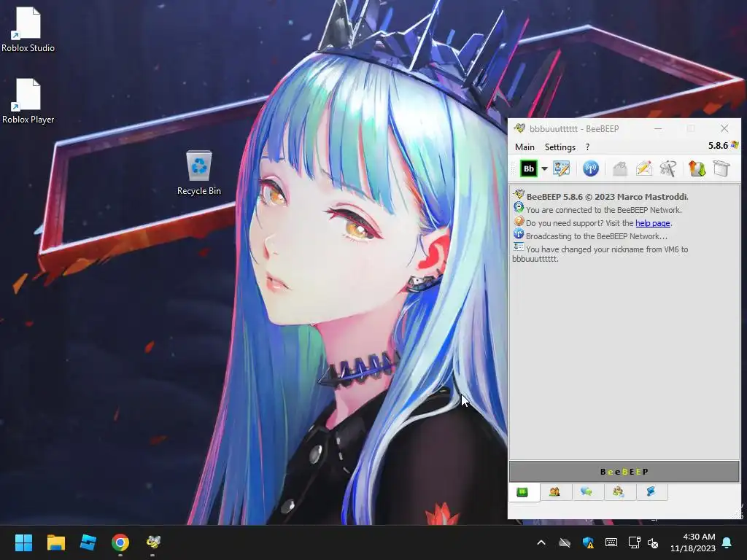Click the BeeBEEP banner bar
Image resolution: width=747 pixels, height=560 pixels.
click(624, 472)
